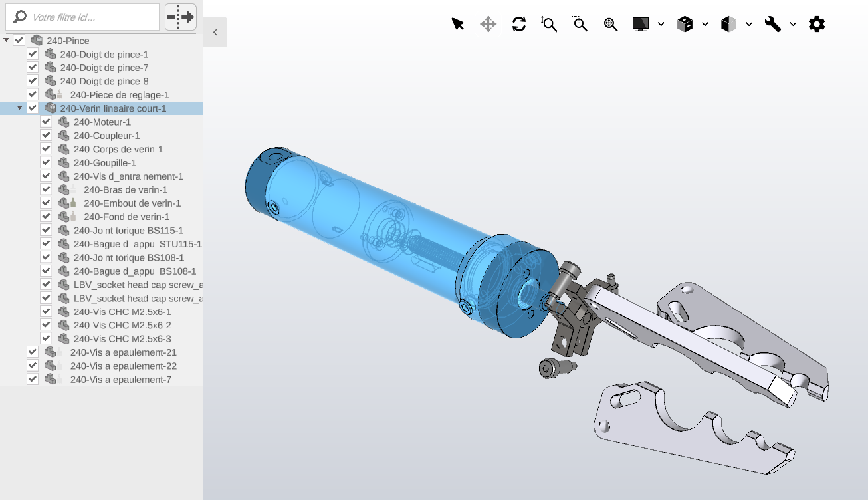Image resolution: width=868 pixels, height=500 pixels.
Task: Select 240-Vis a epaulement-22 in the tree
Action: (123, 366)
